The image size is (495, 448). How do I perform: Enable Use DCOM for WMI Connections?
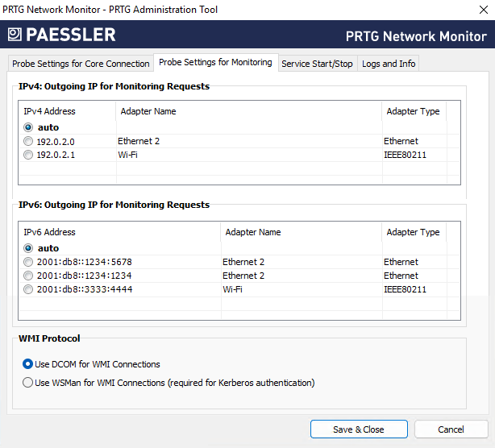[28, 364]
